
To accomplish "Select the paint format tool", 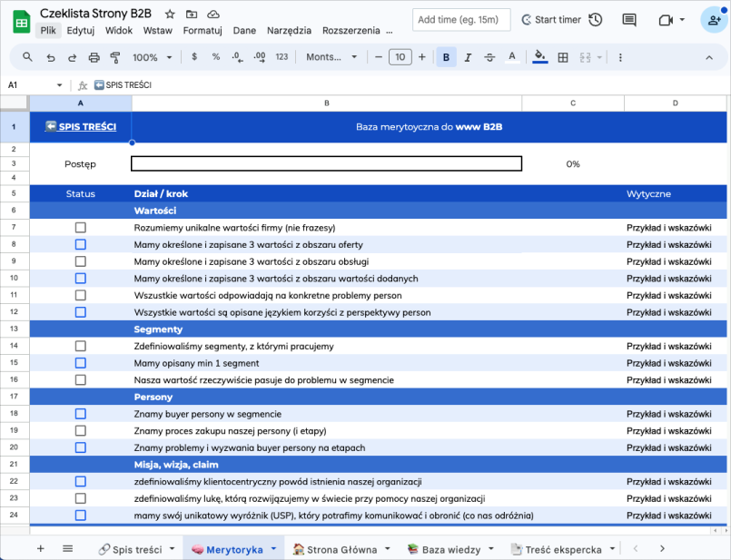I will pos(115,57).
